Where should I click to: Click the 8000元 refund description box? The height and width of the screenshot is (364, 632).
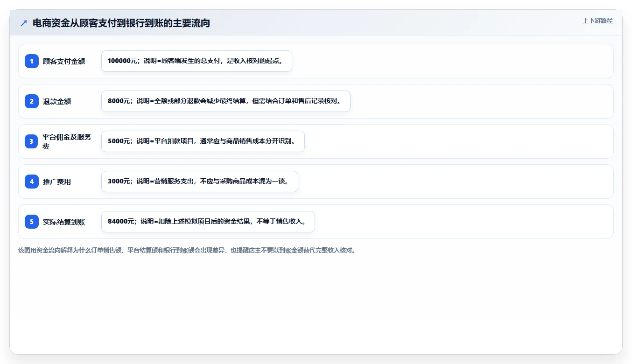(x=225, y=101)
